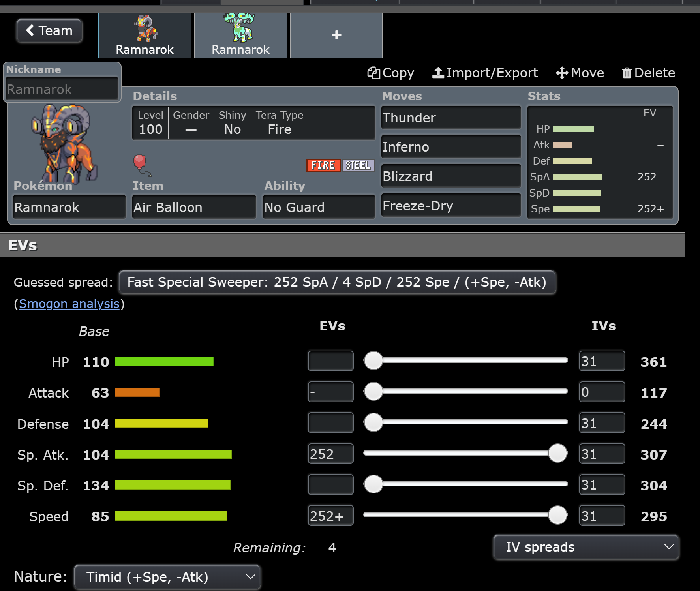
Task: Click the Move button
Action: (x=580, y=73)
